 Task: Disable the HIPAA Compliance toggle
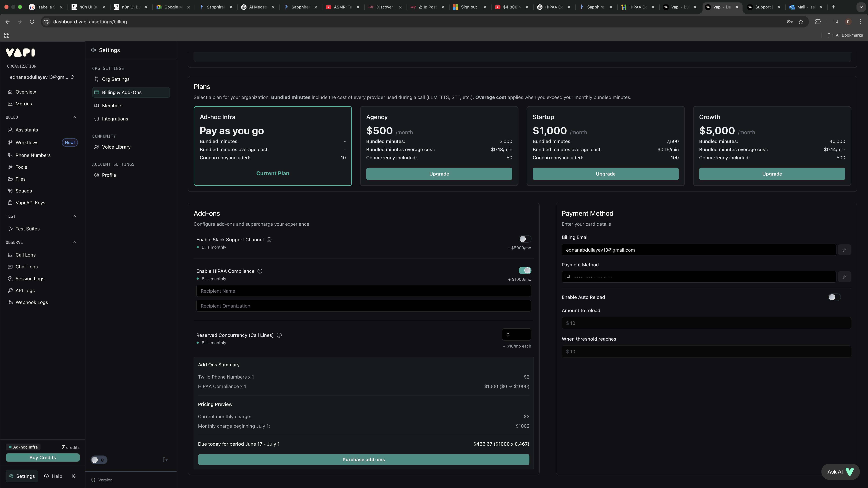click(525, 270)
